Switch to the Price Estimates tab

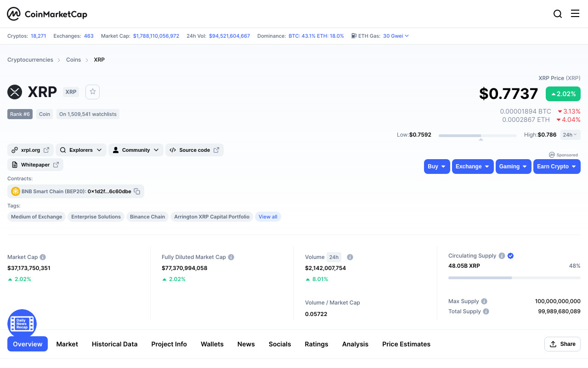click(407, 344)
